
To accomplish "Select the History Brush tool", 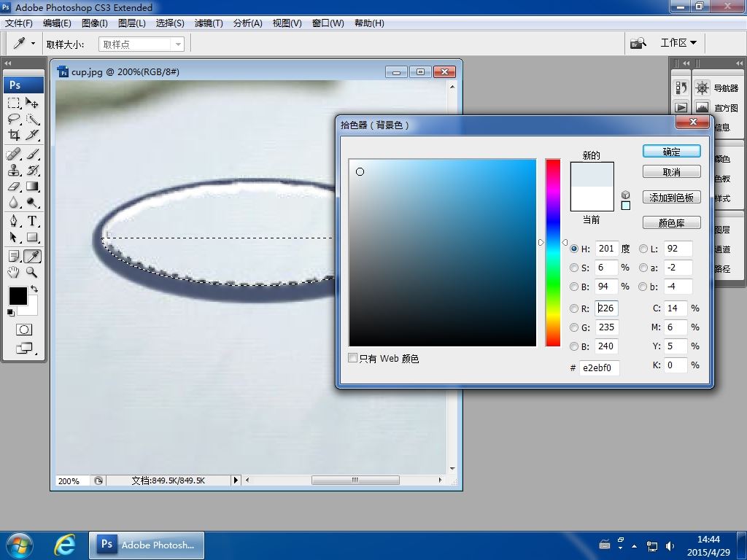I will click(32, 170).
